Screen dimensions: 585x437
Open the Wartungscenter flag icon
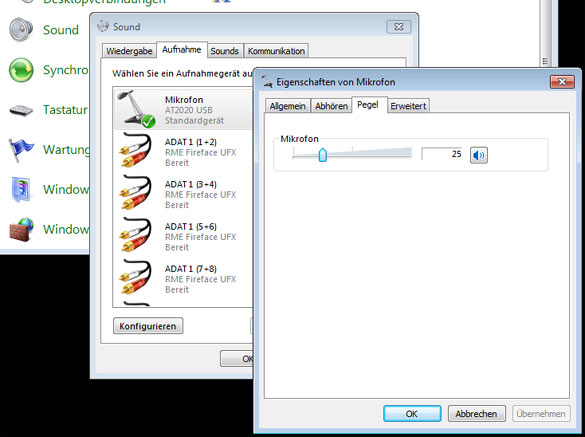21,150
